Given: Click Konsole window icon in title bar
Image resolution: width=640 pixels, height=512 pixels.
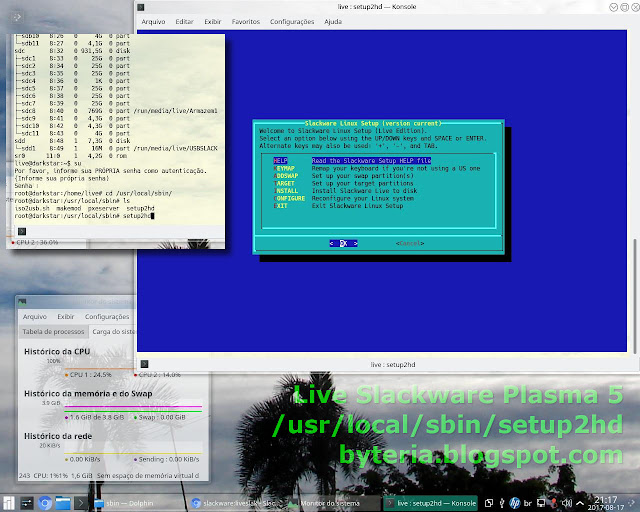Looking at the screenshot, I should (141, 7).
